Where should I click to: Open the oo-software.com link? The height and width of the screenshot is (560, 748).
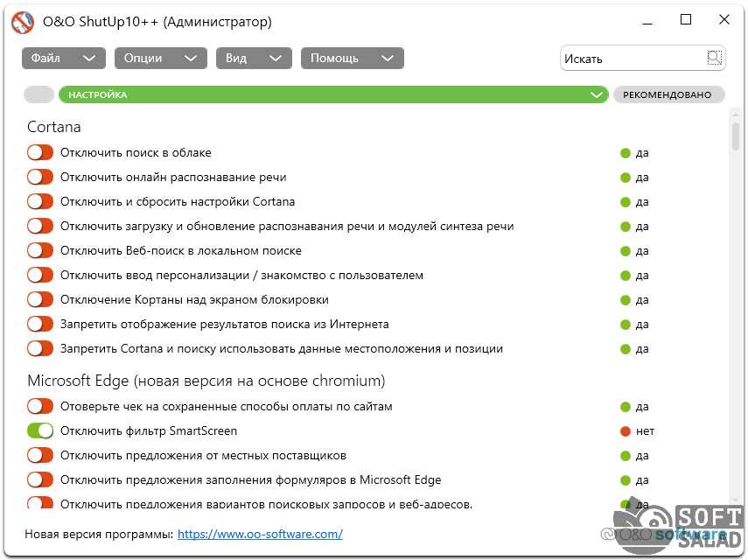coord(260,534)
